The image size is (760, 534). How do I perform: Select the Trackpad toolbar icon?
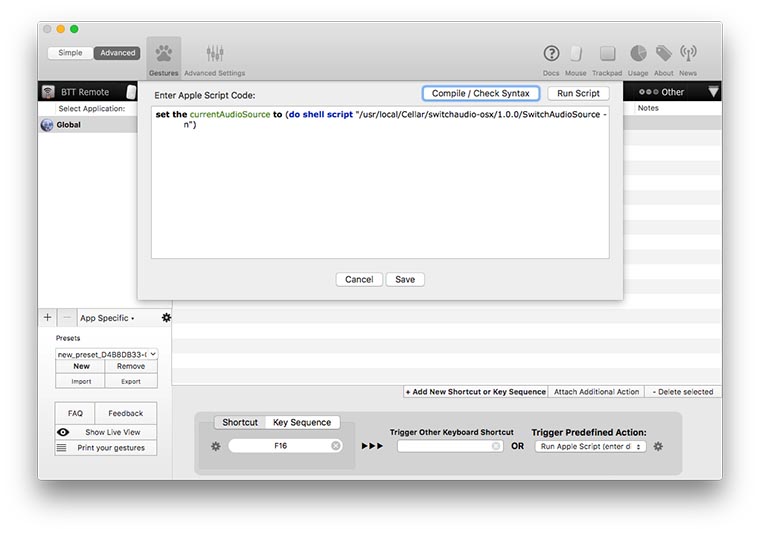point(607,53)
